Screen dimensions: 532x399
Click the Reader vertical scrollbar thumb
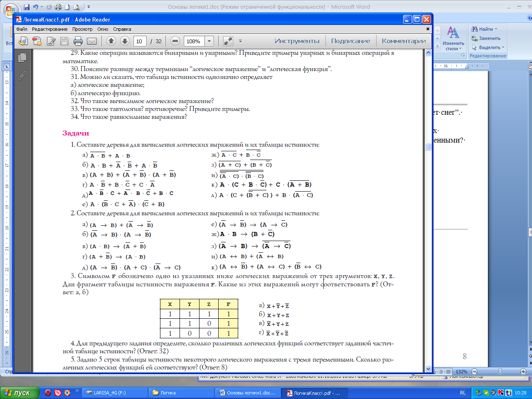[428, 147]
